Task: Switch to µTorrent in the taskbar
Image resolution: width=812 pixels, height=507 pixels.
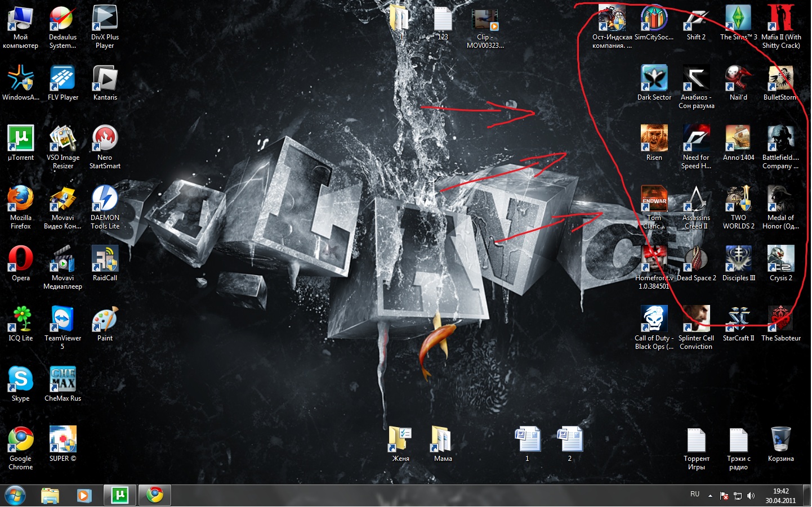Action: pos(119,496)
